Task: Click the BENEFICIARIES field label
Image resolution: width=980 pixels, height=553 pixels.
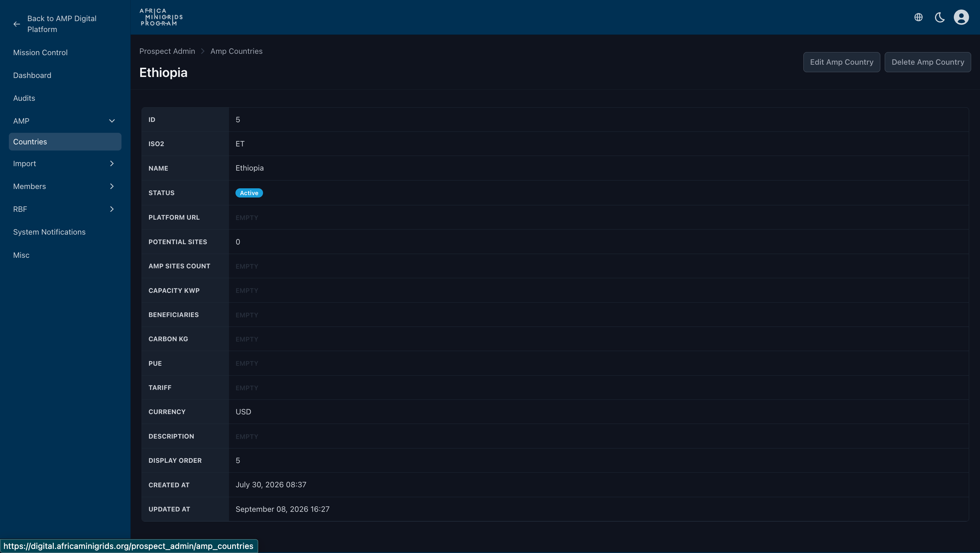Action: coord(174,315)
